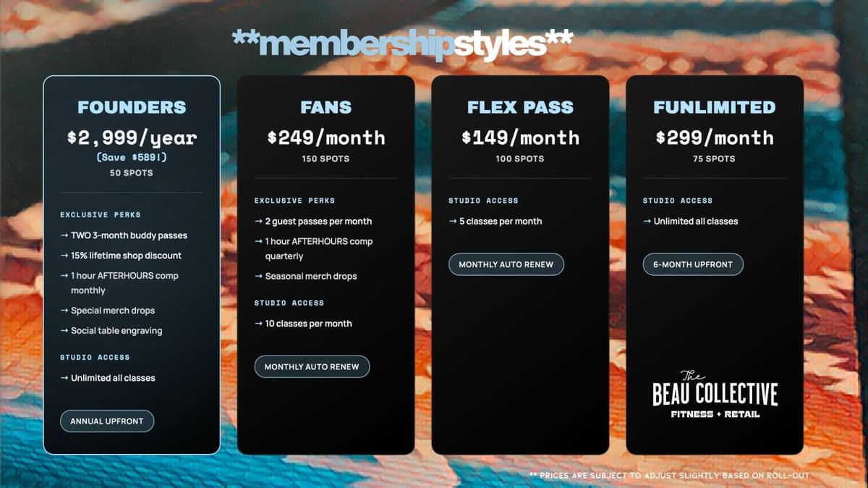Click Monthly Auto Renew on Fans card
This screenshot has width=868, height=488.
[312, 367]
